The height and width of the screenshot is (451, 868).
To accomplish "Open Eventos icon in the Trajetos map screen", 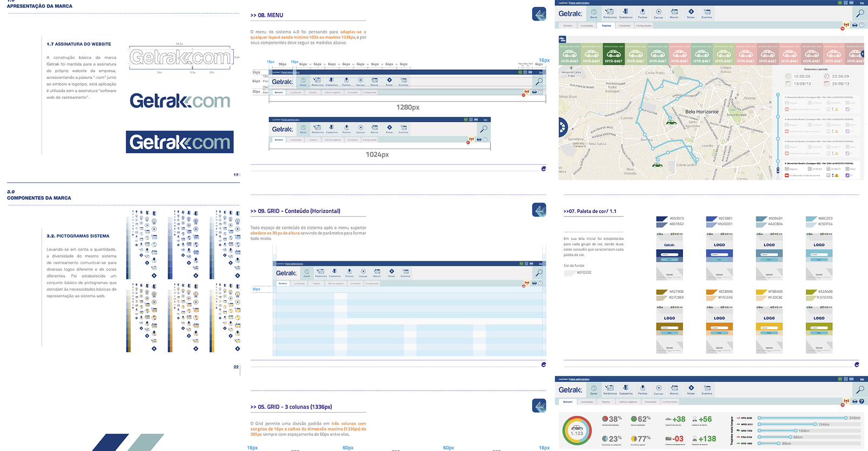I will (x=707, y=13).
